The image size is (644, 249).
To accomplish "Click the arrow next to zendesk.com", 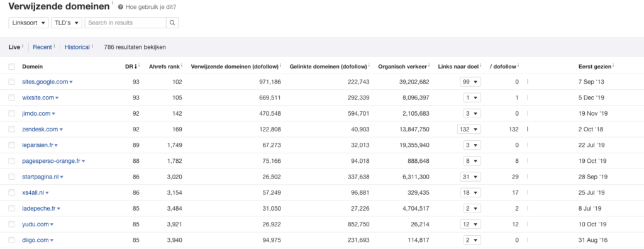I will [61, 130].
